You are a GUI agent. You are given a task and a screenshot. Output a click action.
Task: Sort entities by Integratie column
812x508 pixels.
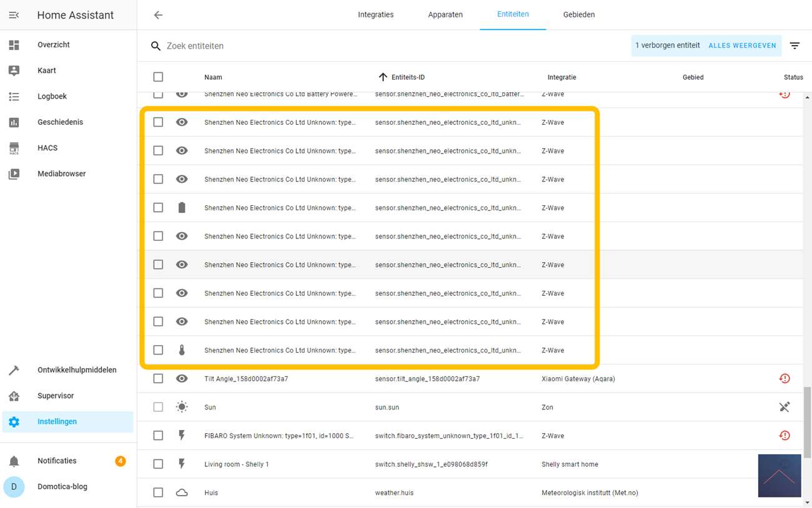pos(562,77)
